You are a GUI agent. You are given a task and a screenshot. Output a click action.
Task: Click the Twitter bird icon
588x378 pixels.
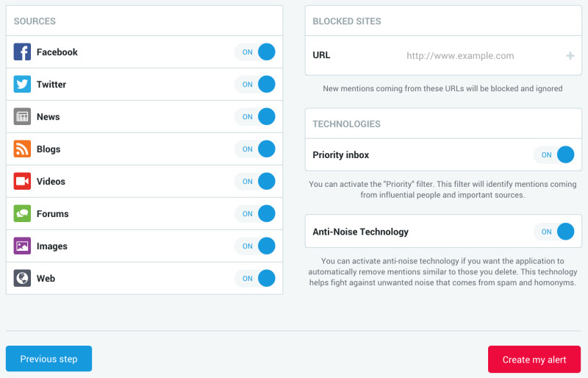22,84
